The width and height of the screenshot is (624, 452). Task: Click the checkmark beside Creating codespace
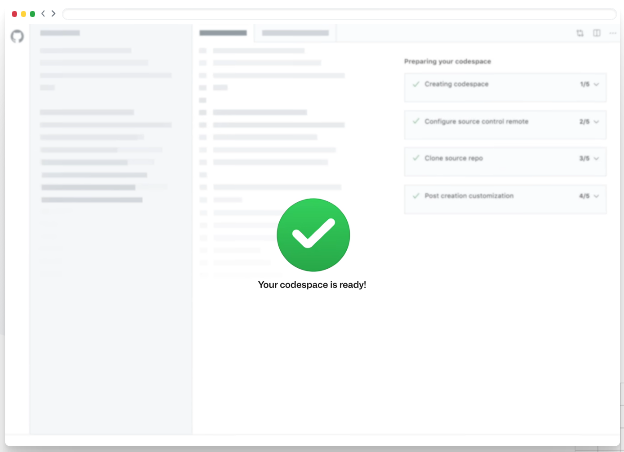416,84
